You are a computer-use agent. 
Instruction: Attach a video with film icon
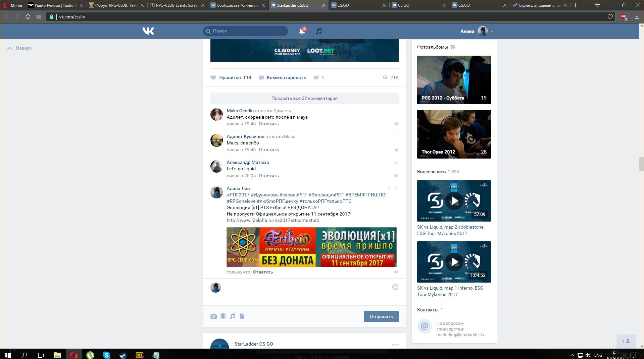(223, 316)
